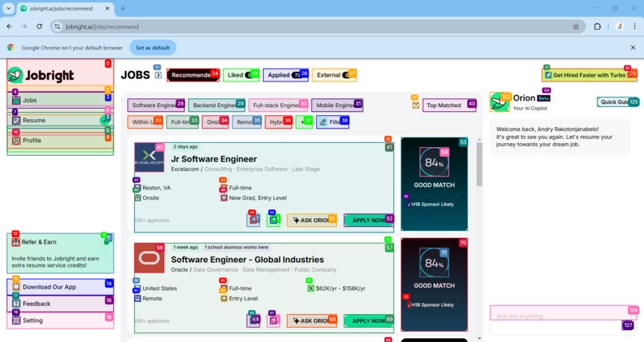
Task: Open the Resume sidebar icon
Action: click(16, 121)
